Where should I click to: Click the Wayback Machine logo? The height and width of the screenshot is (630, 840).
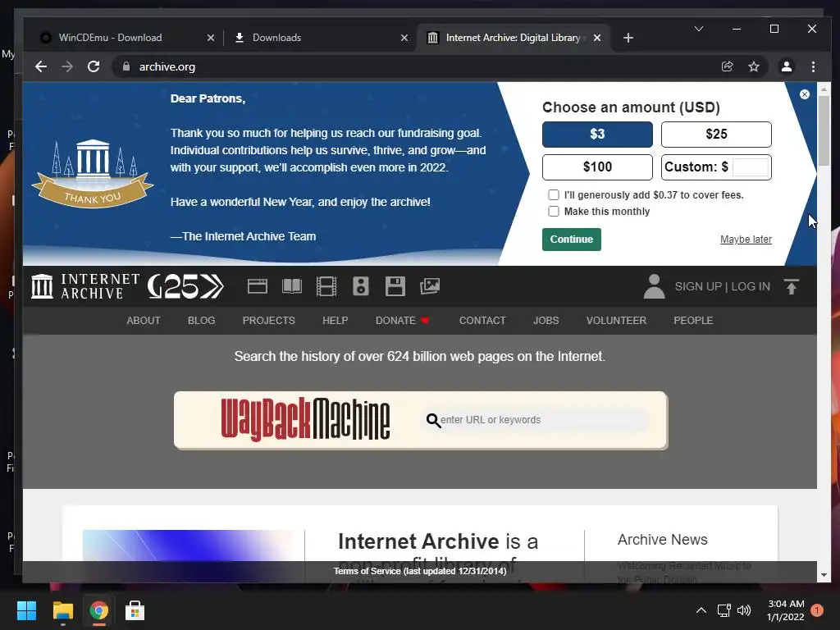click(x=305, y=419)
